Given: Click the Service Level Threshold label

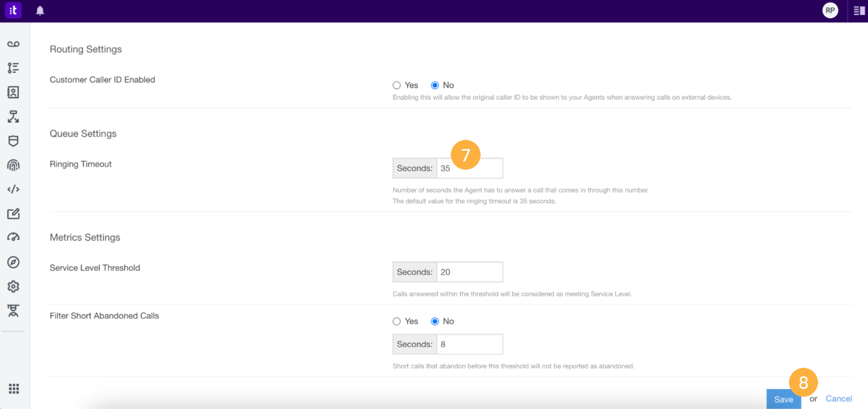Looking at the screenshot, I should click(x=95, y=268).
